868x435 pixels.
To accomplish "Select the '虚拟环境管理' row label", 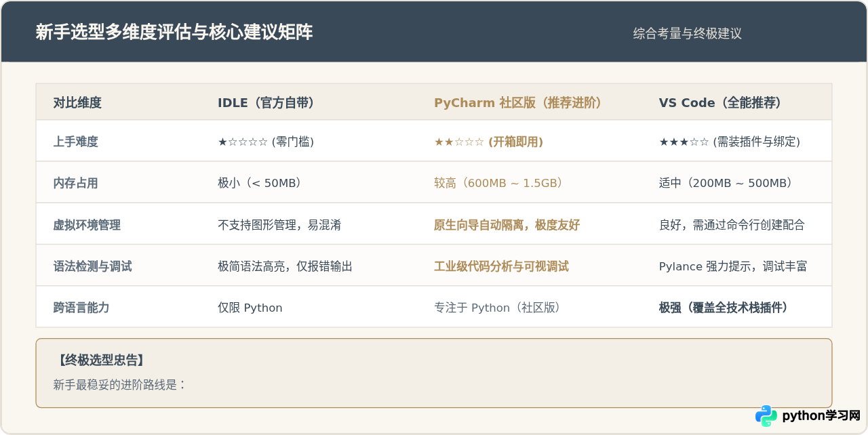I will point(87,225).
